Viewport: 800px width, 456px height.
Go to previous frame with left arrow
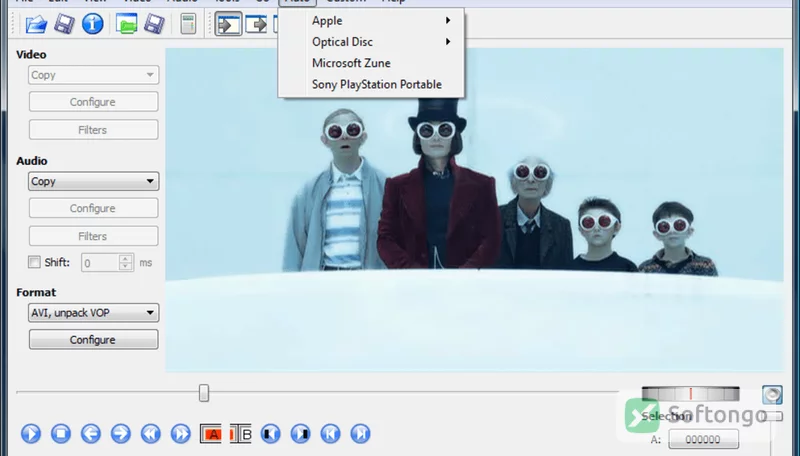pos(91,434)
